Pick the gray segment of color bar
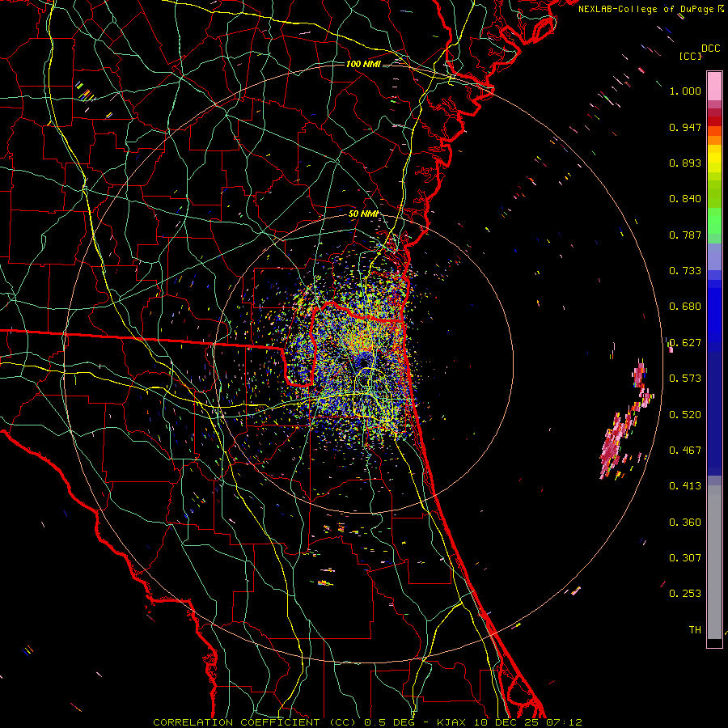The height and width of the screenshot is (728, 728). tap(714, 562)
